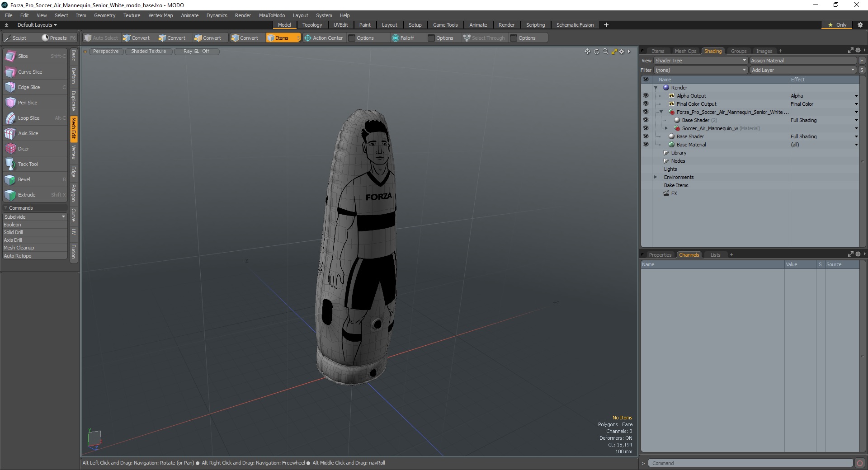868x470 pixels.
Task: Select the Loop Slice tool
Action: (35, 118)
